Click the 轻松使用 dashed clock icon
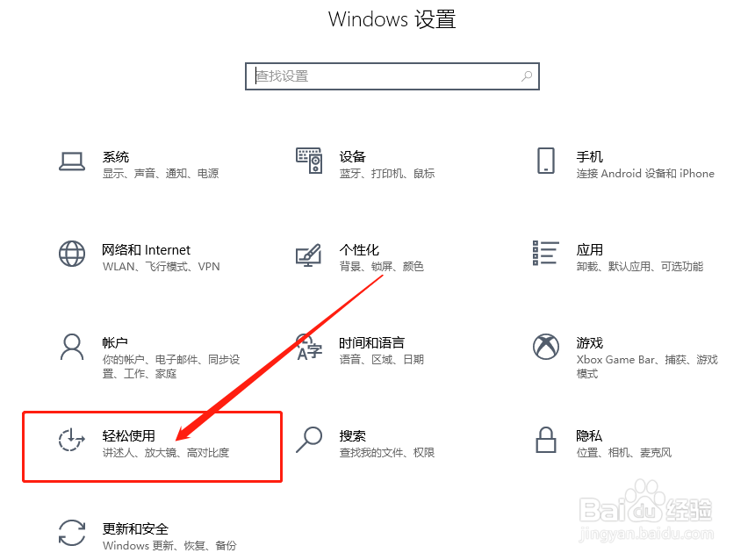 coord(72,440)
